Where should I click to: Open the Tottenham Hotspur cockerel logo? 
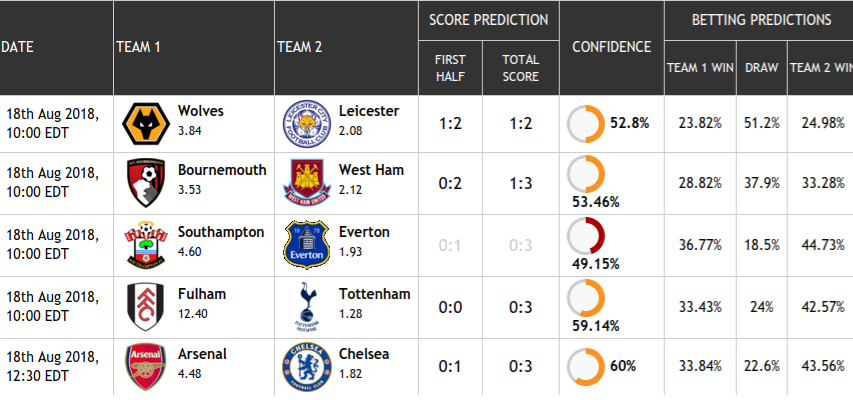pyautogui.click(x=307, y=307)
